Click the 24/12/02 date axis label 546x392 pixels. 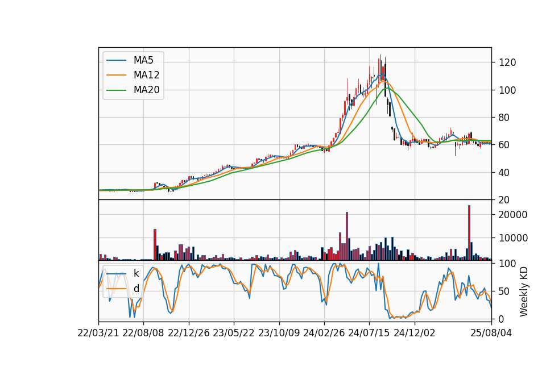click(x=415, y=333)
